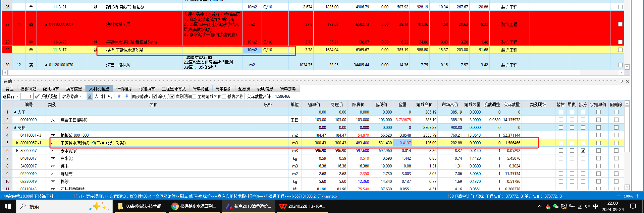Select the 10m2 unit cell of row 29

[x=252, y=50]
